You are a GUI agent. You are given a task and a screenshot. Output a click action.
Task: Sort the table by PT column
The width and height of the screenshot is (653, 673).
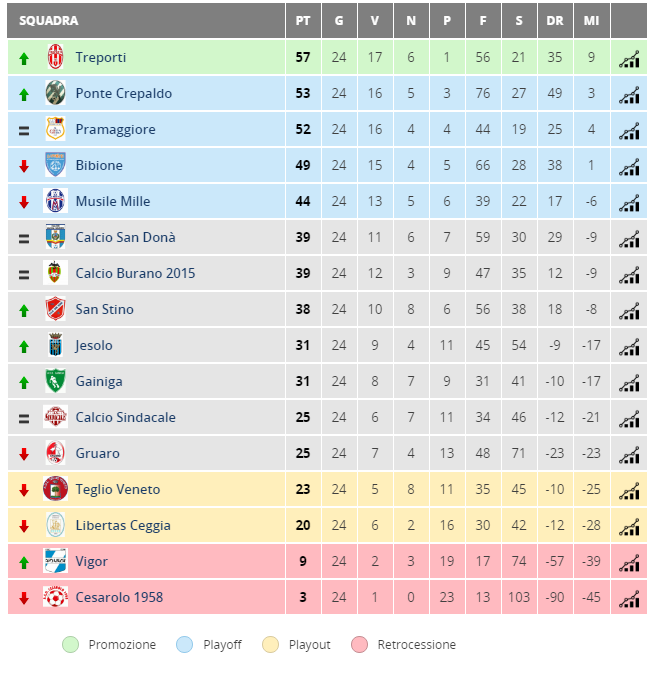click(x=303, y=21)
